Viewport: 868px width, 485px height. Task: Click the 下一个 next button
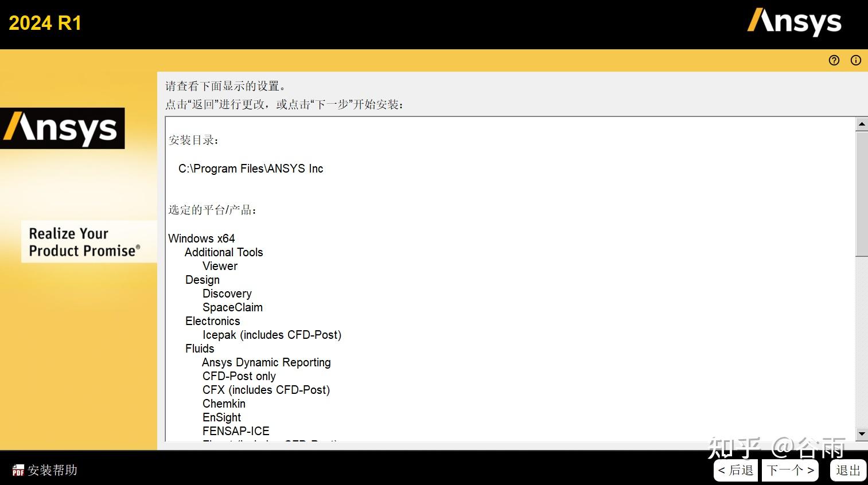click(790, 470)
